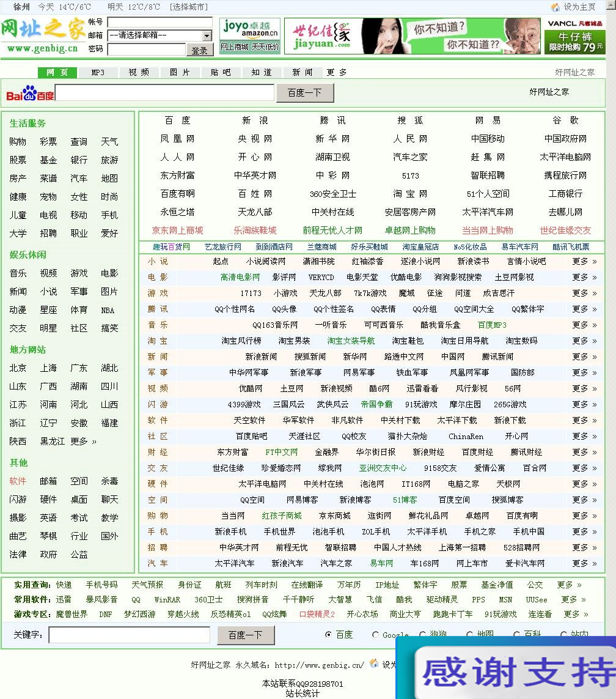The width and height of the screenshot is (616, 699).
Task: Select the 百度 radio button
Action: [328, 634]
